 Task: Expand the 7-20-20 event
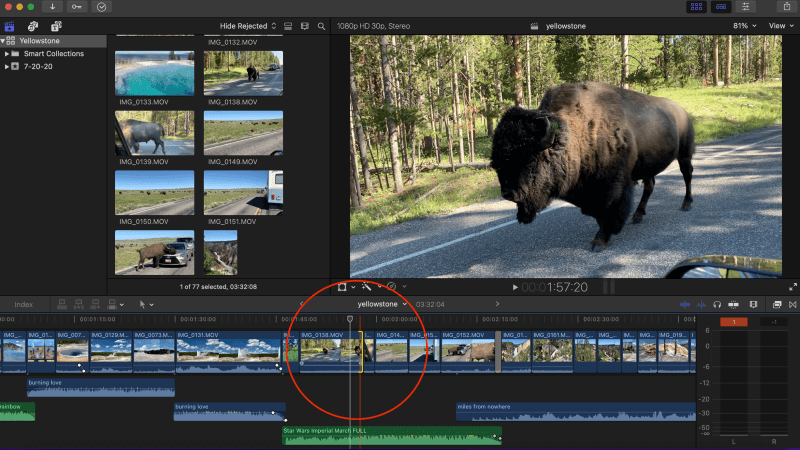[x=7, y=66]
